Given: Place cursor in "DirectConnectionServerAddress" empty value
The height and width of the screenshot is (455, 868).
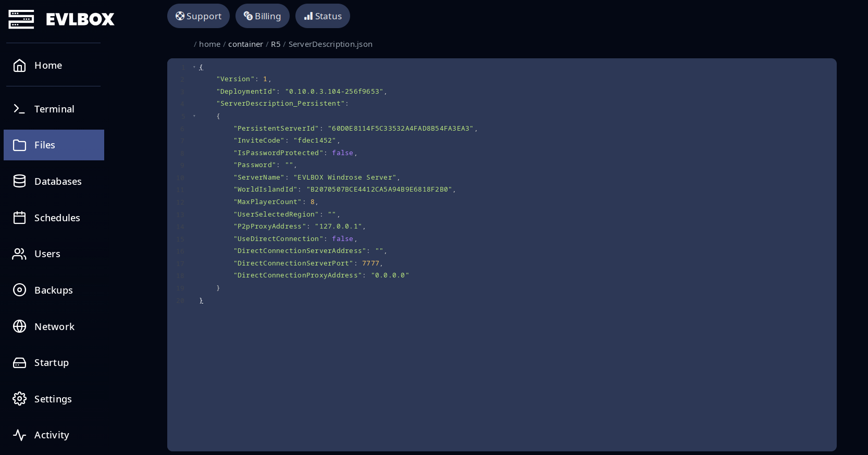Looking at the screenshot, I should pyautogui.click(x=379, y=251).
